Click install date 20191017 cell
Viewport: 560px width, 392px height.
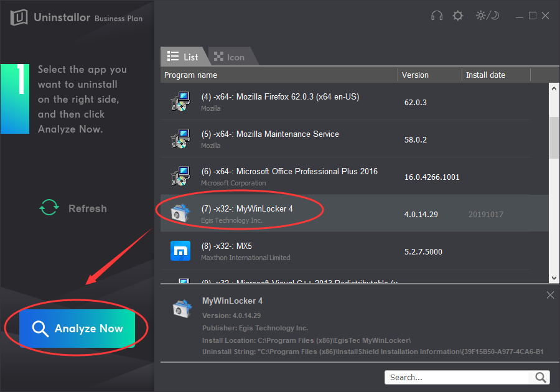pos(486,215)
